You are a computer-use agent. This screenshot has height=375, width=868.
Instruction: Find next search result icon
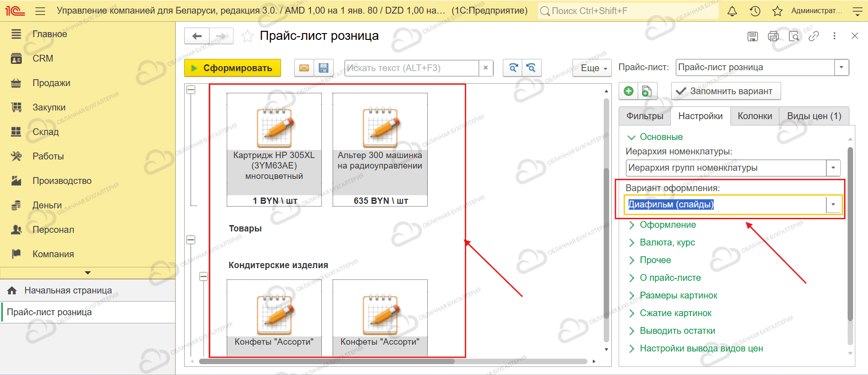click(513, 68)
